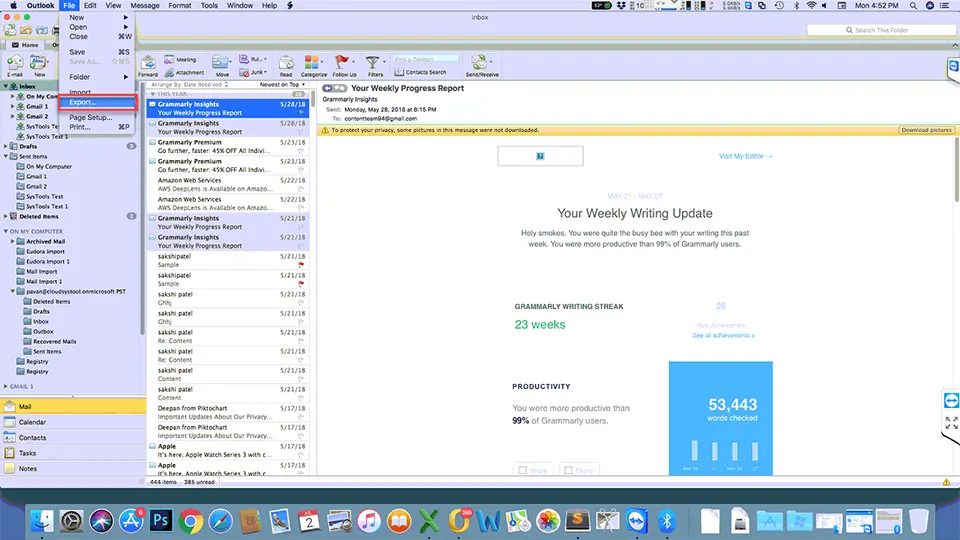Collapse the Inbox folder tree
The height and width of the screenshot is (540, 960).
pos(6,86)
